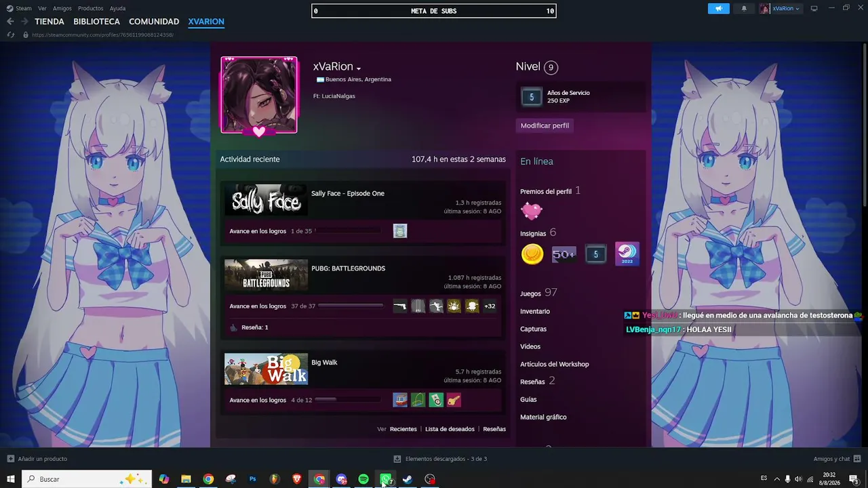Click the profile page scrollbar
This screenshot has width=868, height=488.
(x=865, y=125)
